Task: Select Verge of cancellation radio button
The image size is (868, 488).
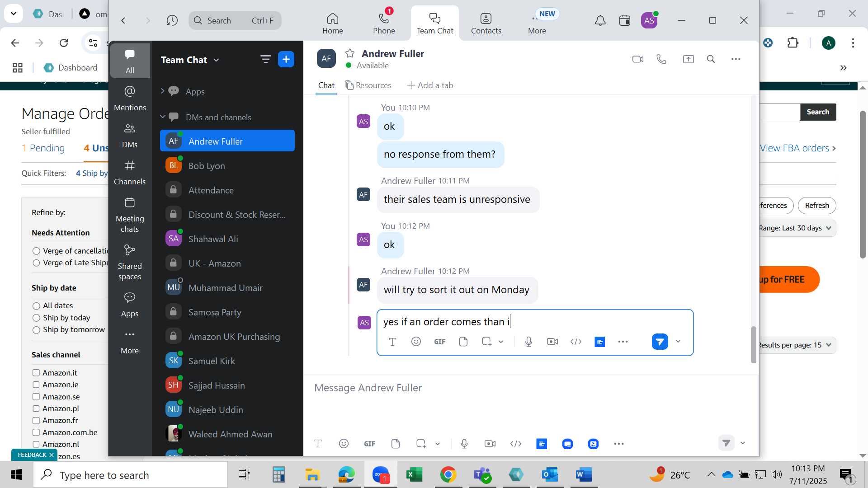Action: click(36, 251)
